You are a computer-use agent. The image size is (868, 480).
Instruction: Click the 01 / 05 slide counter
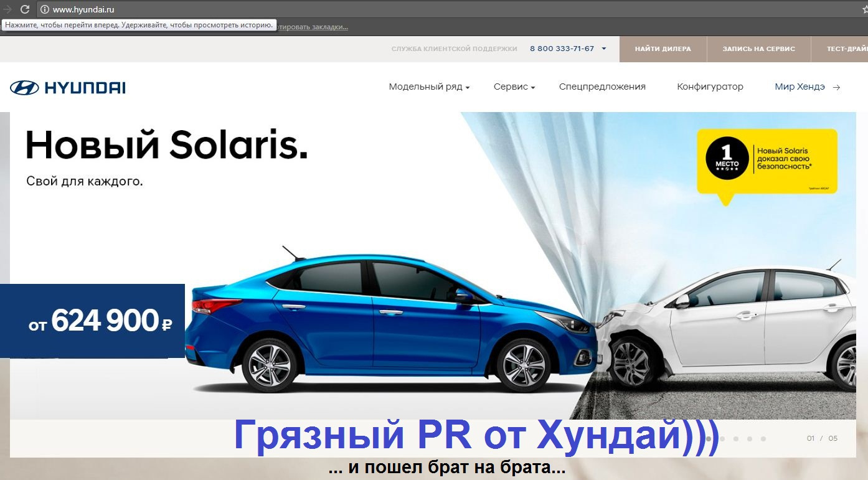click(x=822, y=438)
